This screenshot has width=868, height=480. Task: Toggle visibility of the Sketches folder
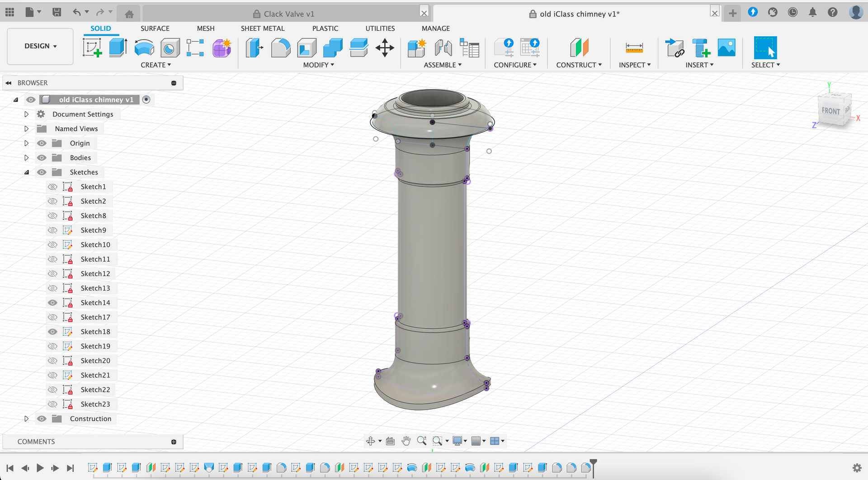42,172
